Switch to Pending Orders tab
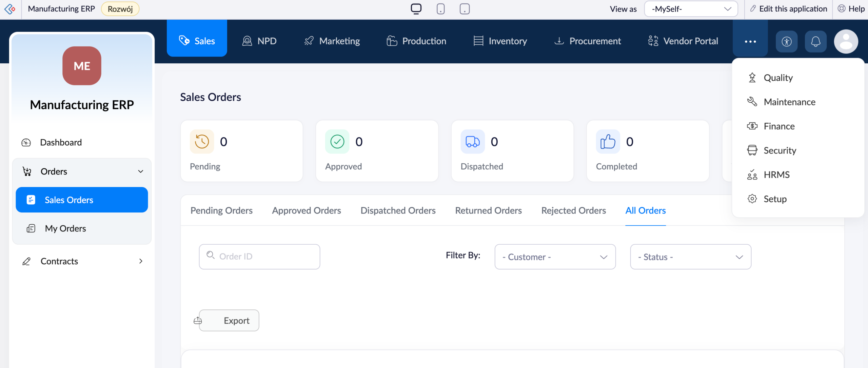This screenshot has height=368, width=868. [221, 210]
